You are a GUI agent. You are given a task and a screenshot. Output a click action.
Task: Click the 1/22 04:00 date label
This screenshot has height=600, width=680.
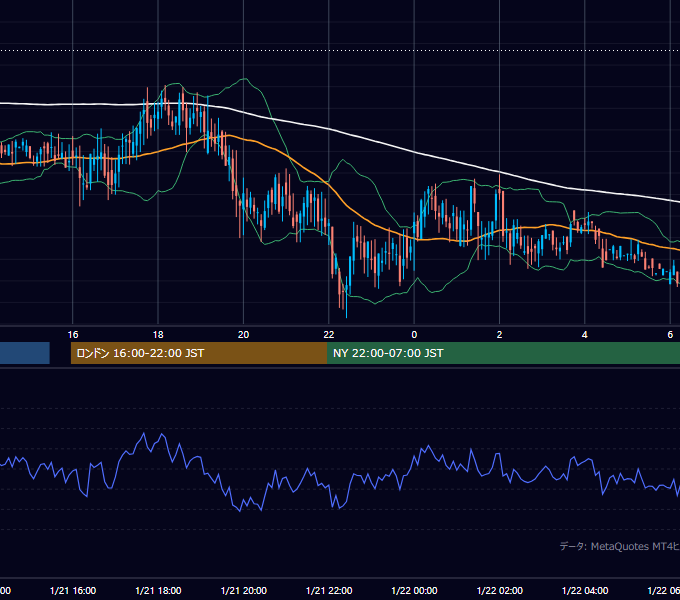point(585,590)
